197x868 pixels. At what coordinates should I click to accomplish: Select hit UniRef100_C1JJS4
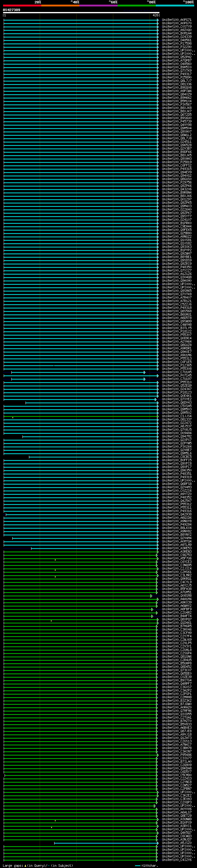click(x=177, y=416)
